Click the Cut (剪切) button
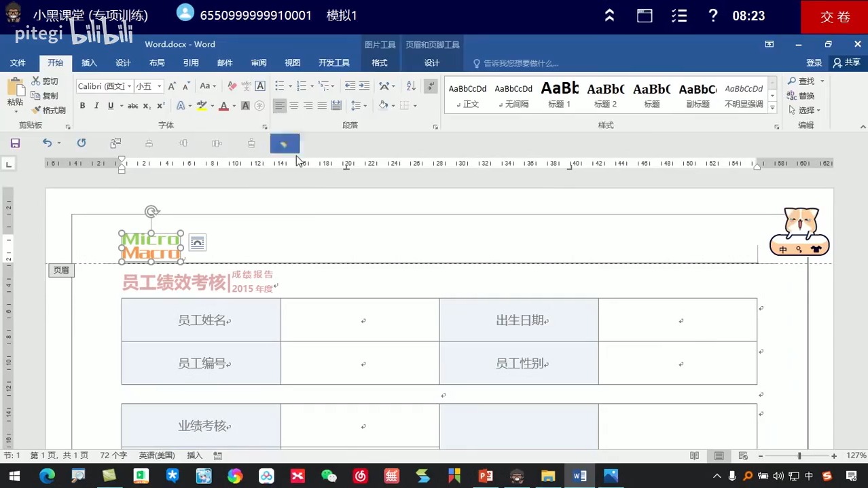 (x=45, y=81)
